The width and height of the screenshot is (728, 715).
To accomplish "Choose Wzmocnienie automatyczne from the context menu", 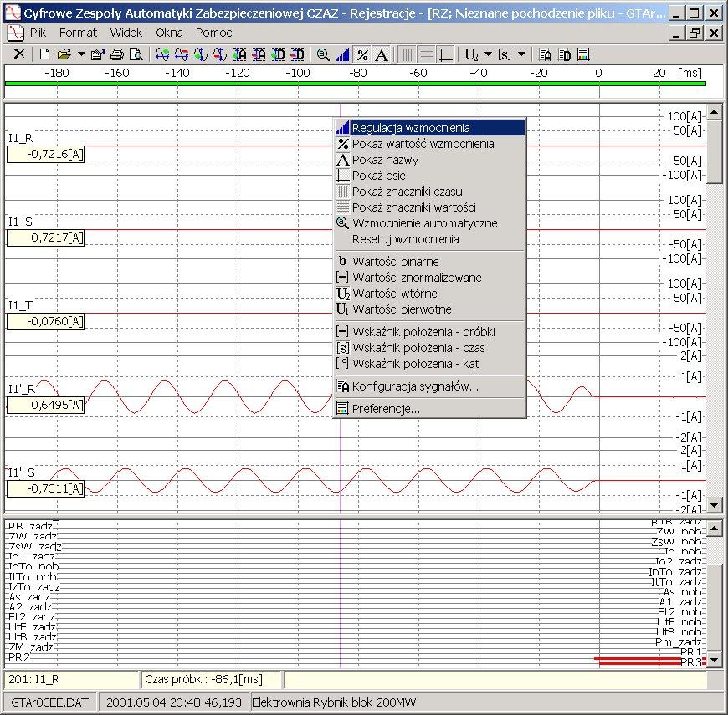I will click(x=430, y=223).
